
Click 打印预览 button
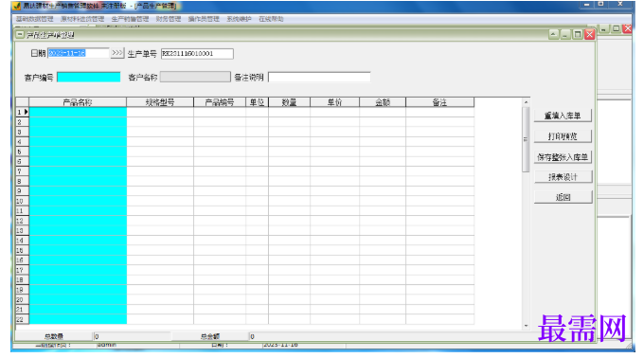563,136
